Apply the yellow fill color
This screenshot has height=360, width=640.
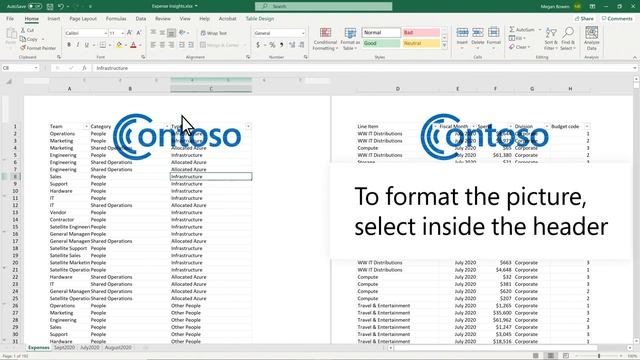(x=119, y=45)
